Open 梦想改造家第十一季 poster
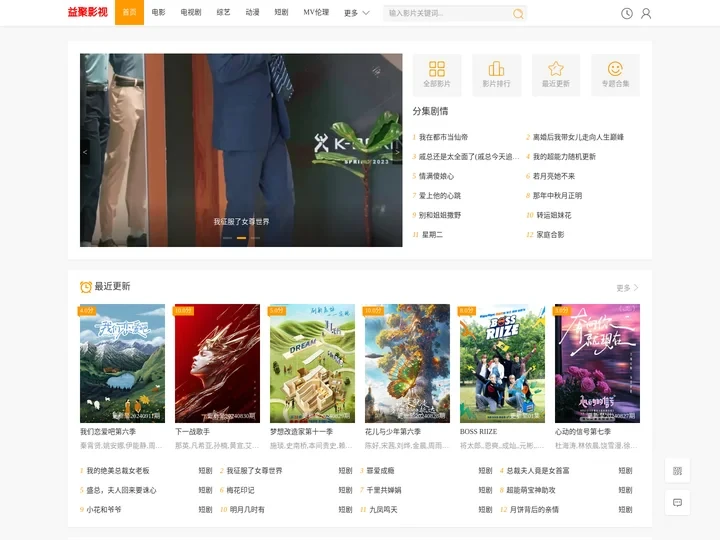The width and height of the screenshot is (720, 540). tap(312, 363)
